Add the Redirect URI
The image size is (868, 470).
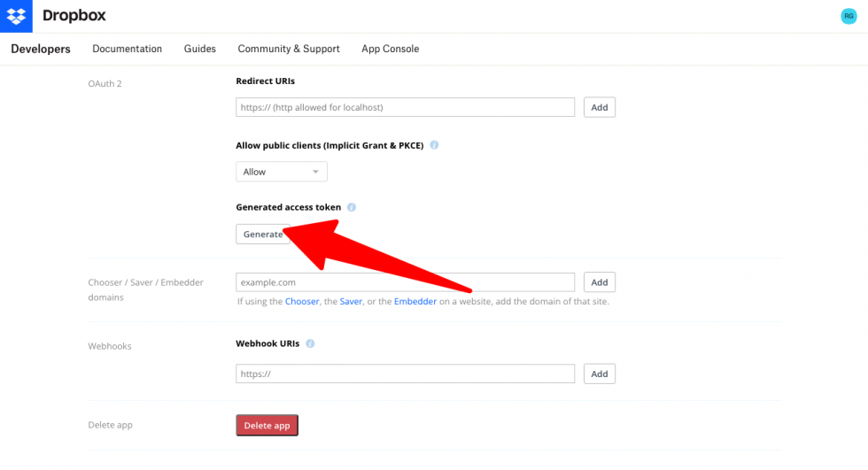tap(599, 107)
